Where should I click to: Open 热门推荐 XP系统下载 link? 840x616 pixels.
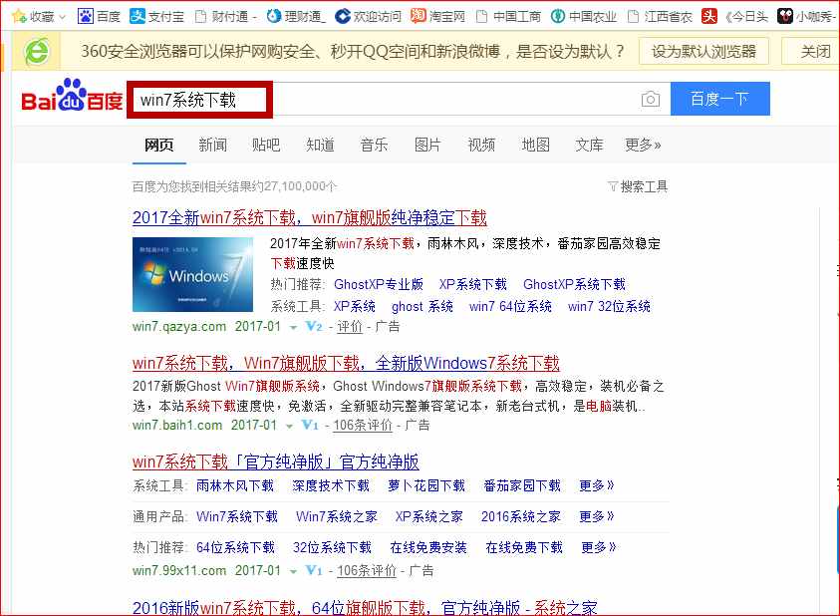(x=473, y=284)
